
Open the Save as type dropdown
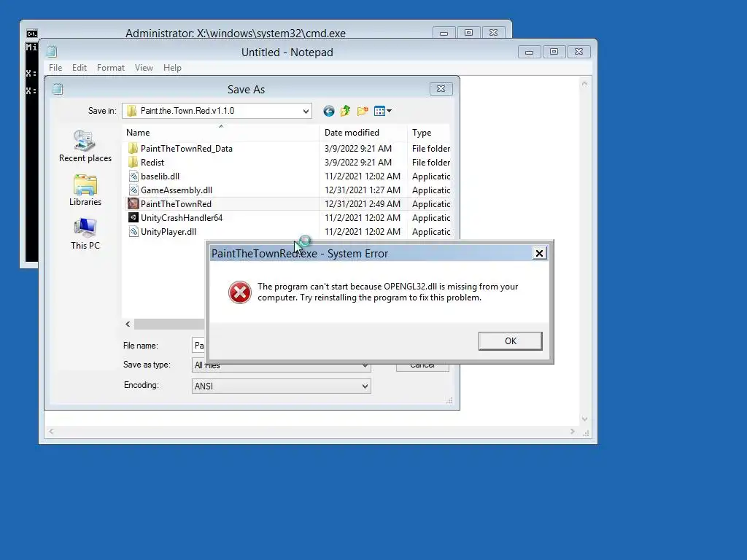[x=365, y=366]
